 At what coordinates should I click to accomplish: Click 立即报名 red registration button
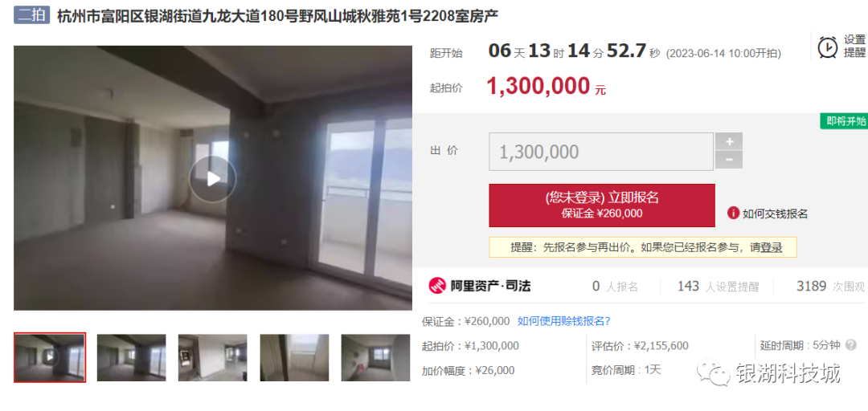(x=602, y=205)
